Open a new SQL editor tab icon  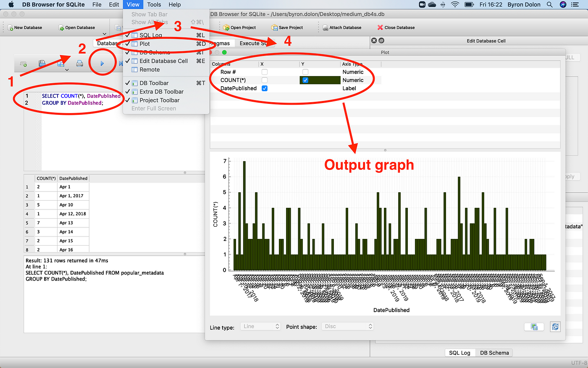pos(24,64)
